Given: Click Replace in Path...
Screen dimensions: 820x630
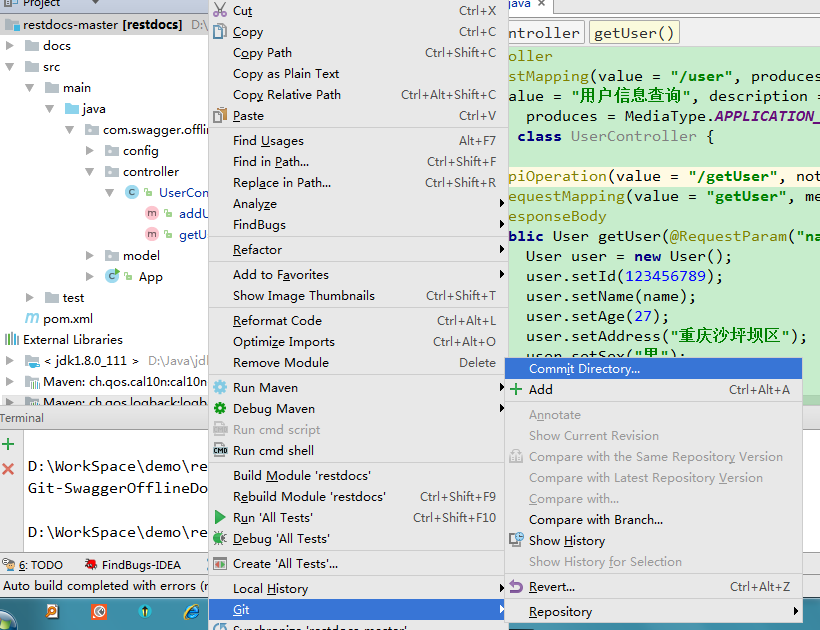Looking at the screenshot, I should 358,182.
